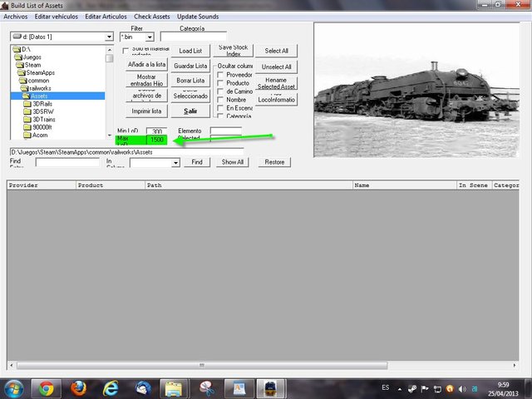532x399 pixels.
Task: Expand the *.bin Filter dropdown
Action: (150, 37)
